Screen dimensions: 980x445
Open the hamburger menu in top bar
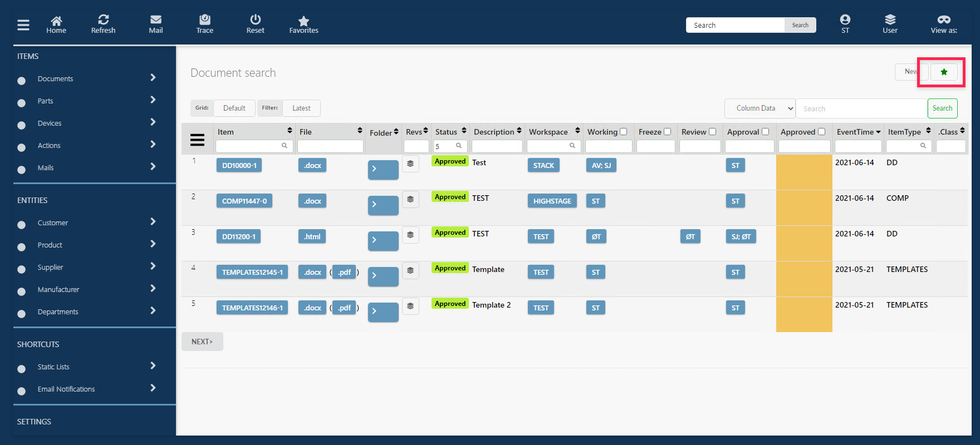[x=23, y=25]
